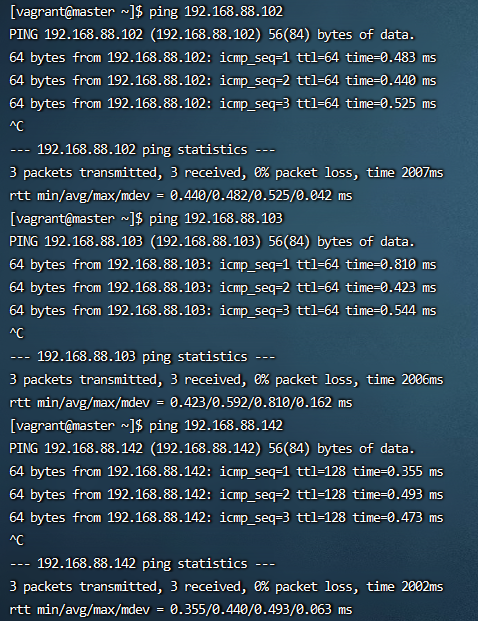Click the time=0.525 ms reply line

[222, 104]
